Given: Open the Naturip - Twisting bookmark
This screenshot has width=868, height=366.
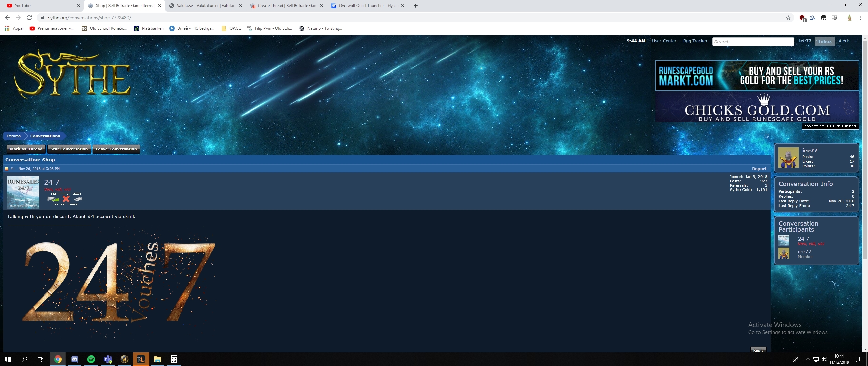Looking at the screenshot, I should point(321,28).
